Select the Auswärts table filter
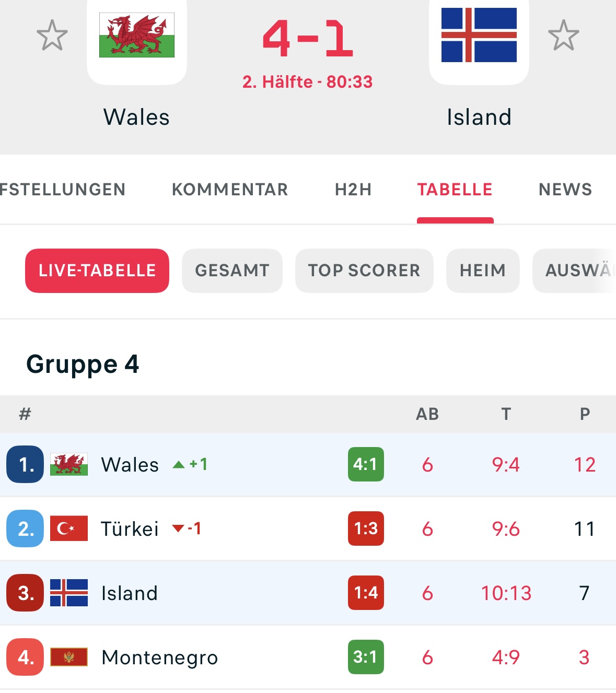The height and width of the screenshot is (693, 616). click(x=574, y=271)
